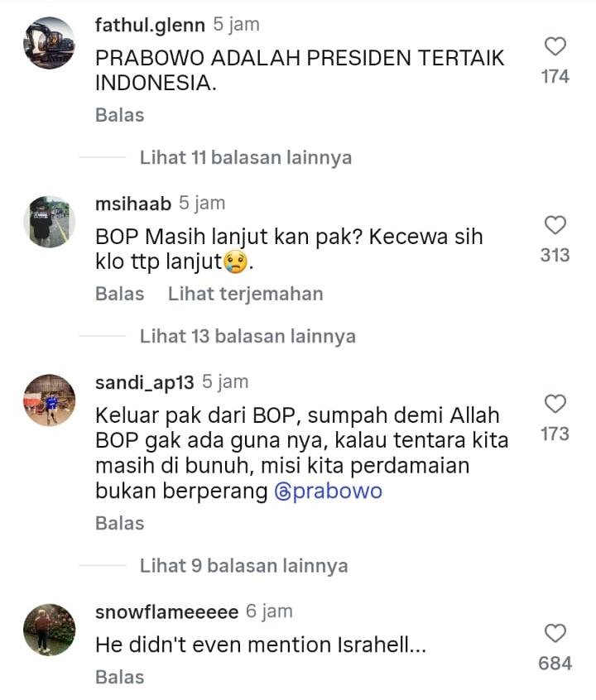Like fathul.glenn's comment with the heart

[x=555, y=46]
